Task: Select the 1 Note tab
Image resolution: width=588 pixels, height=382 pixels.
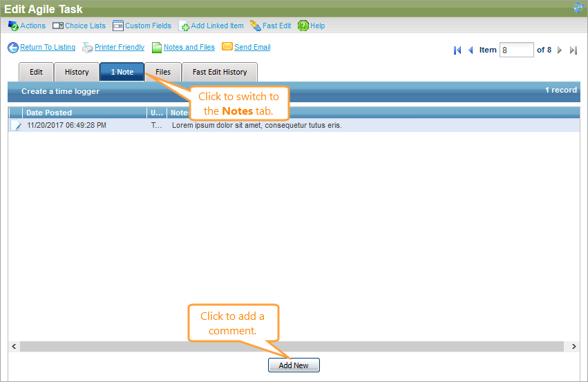Action: 122,72
